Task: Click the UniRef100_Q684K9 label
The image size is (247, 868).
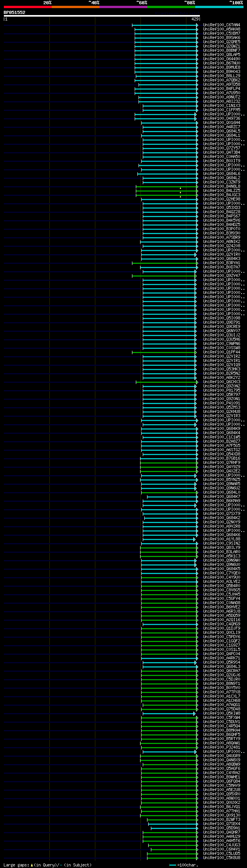Action: coord(222,429)
